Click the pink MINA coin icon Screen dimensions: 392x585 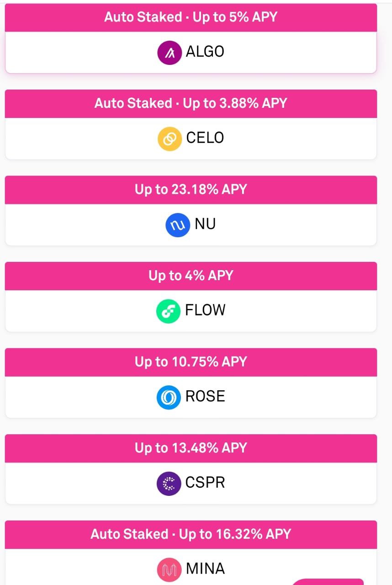[x=170, y=569]
